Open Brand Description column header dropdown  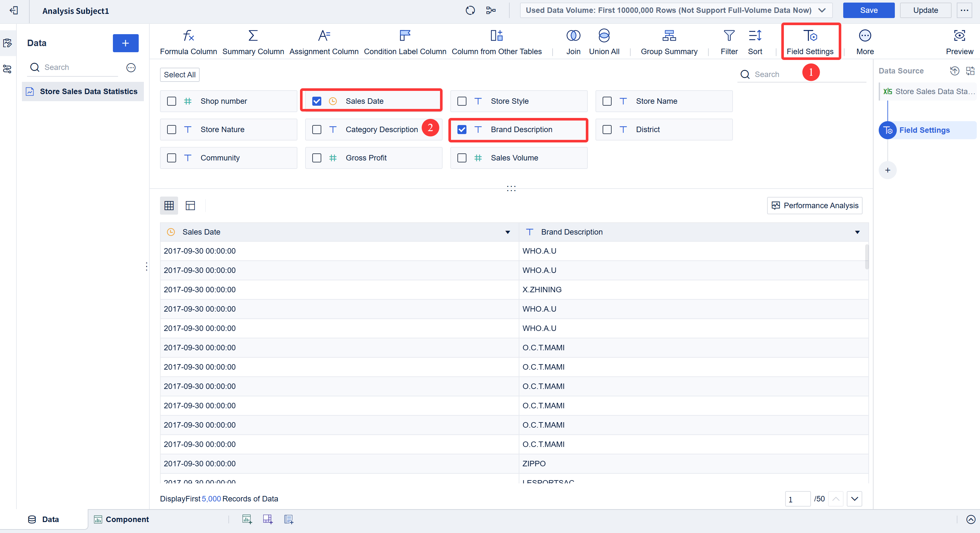coord(857,232)
